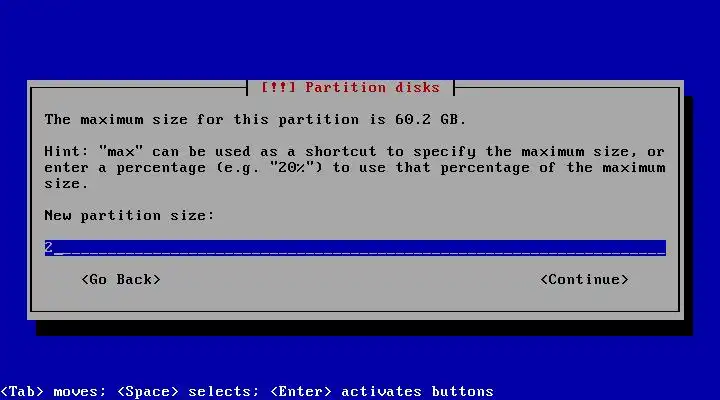Place cursor after the 2 in size field

pyautogui.click(x=58, y=248)
